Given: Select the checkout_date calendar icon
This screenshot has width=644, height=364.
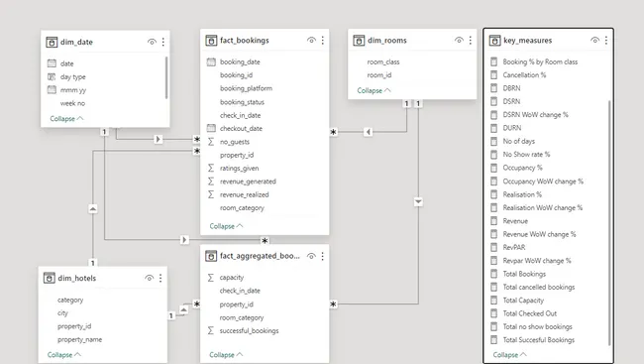Looking at the screenshot, I should click(x=211, y=128).
